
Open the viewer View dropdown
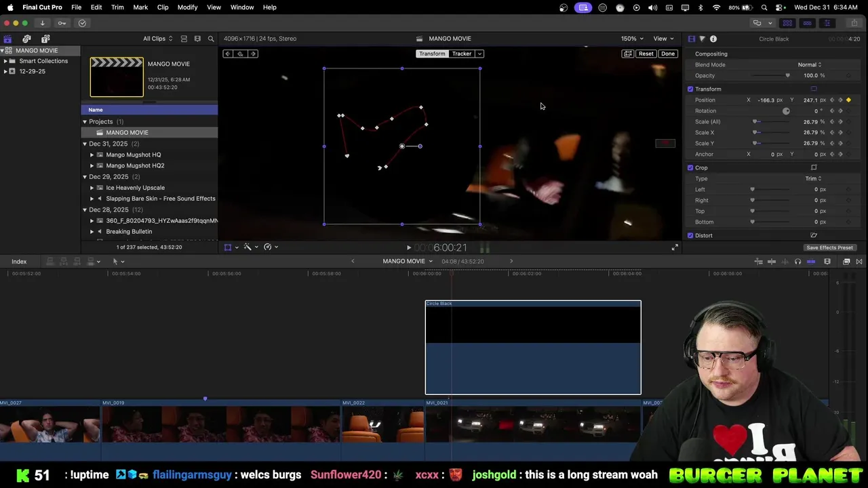[663, 39]
